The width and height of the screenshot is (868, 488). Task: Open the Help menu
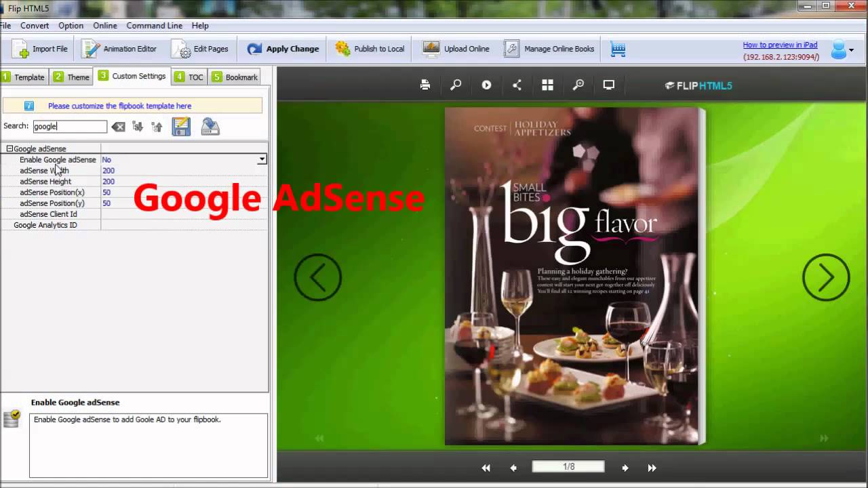tap(200, 26)
